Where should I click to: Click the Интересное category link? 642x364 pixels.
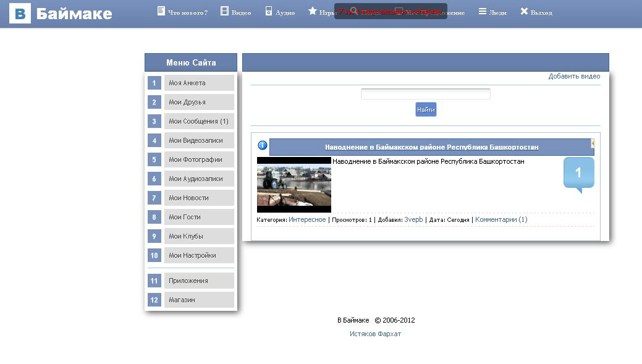click(x=307, y=219)
